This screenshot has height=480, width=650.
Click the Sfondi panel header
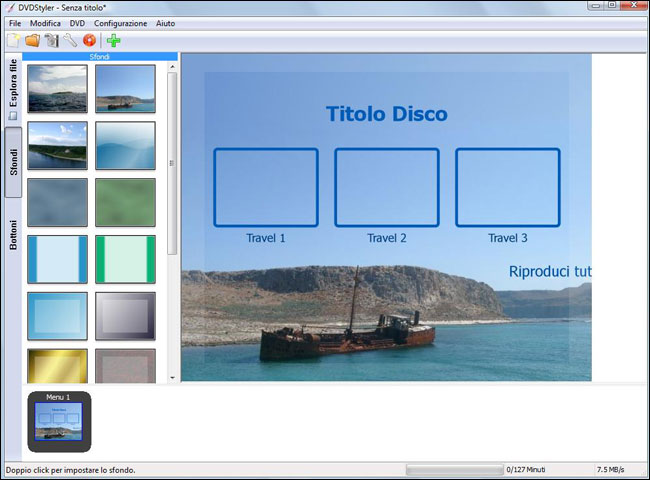100,57
